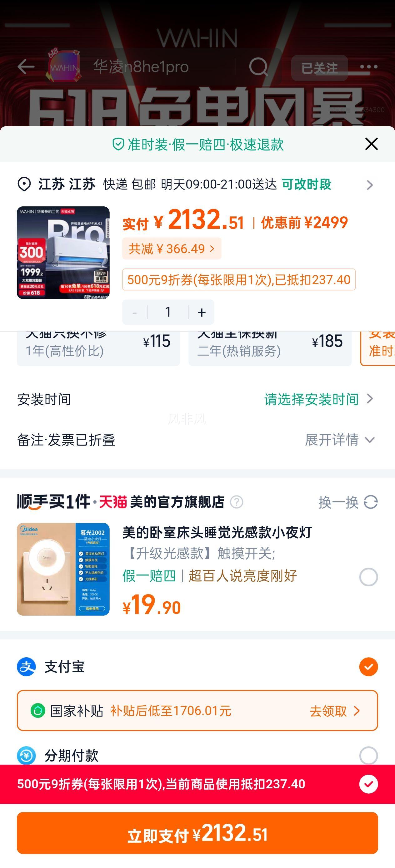Open 请选择安装时间 installation time selector
The image size is (395, 868).
click(319, 399)
